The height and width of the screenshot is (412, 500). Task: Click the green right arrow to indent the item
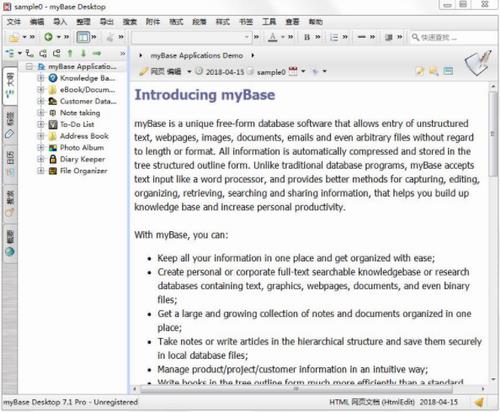pos(97,53)
